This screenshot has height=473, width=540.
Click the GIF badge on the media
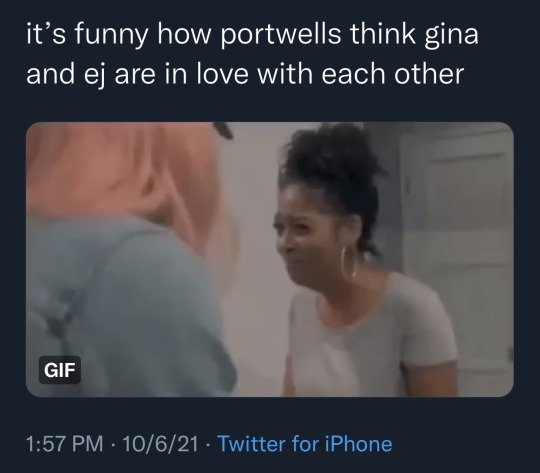click(x=60, y=370)
